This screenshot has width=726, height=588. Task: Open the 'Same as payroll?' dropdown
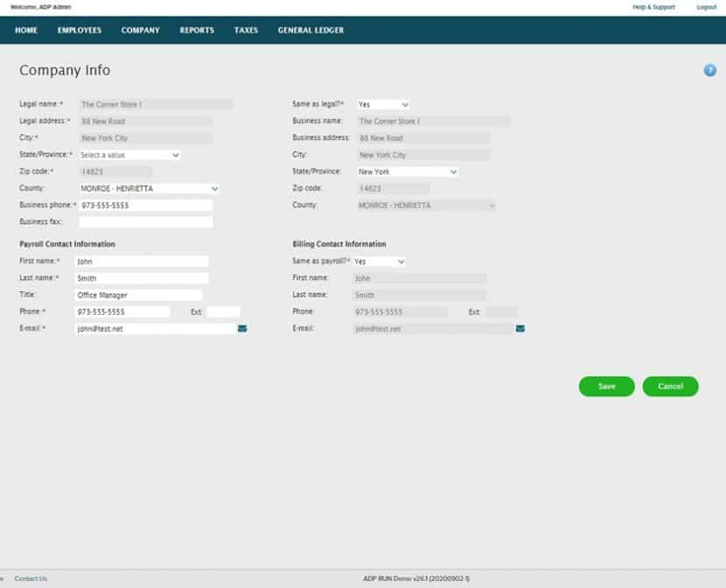click(377, 261)
